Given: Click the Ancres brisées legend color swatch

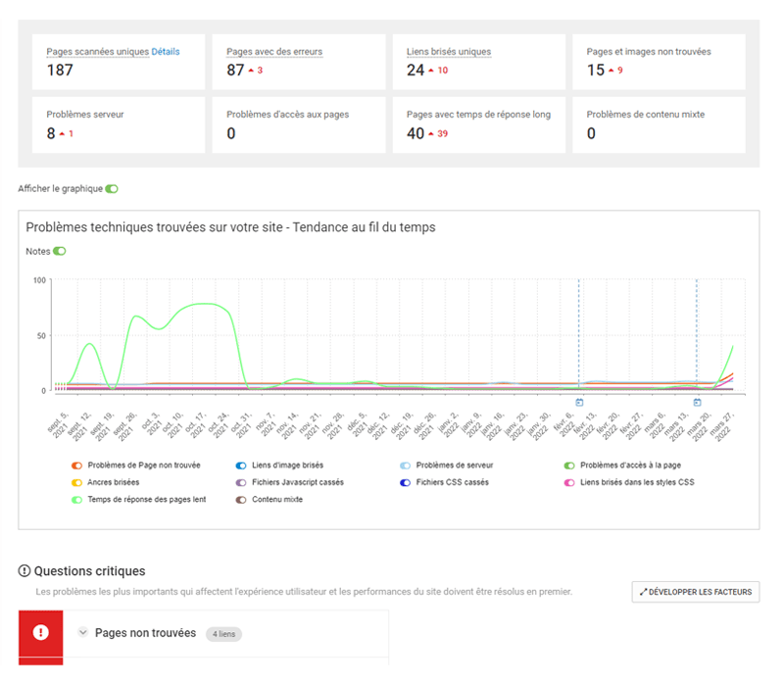Looking at the screenshot, I should click(77, 482).
